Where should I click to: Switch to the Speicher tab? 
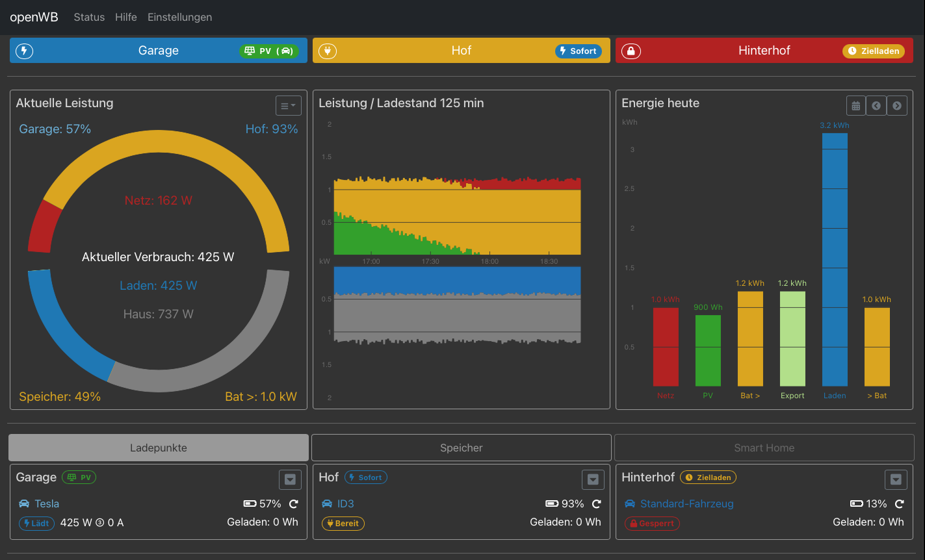(462, 448)
